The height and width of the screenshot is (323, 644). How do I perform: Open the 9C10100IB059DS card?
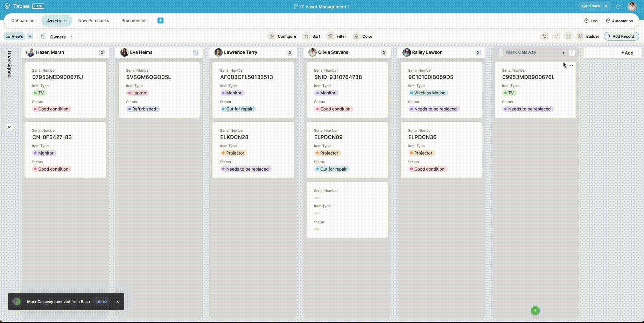pyautogui.click(x=441, y=90)
